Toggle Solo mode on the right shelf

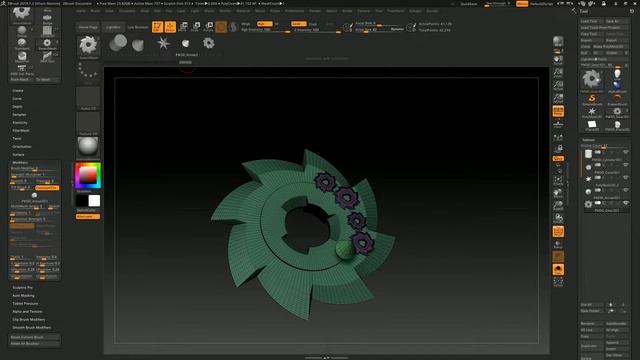click(x=558, y=269)
